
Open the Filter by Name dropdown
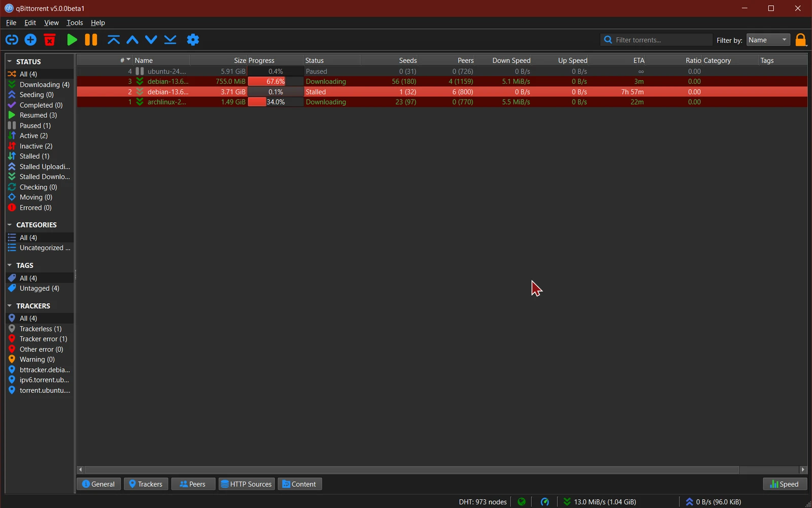tap(768, 40)
